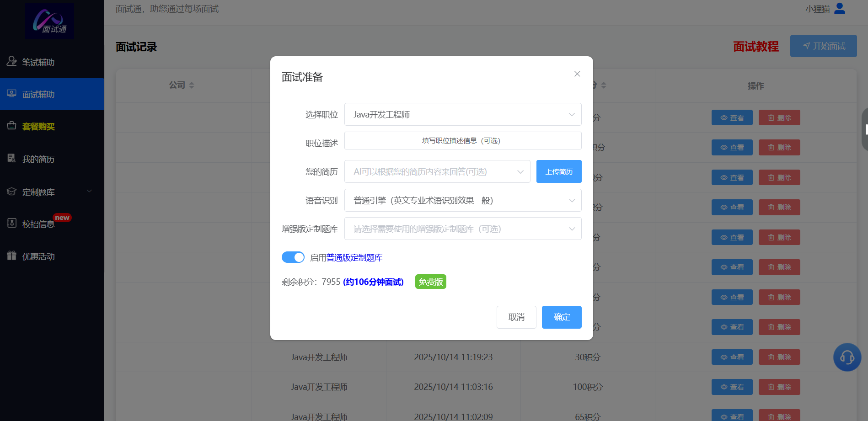Click the 操作 column header

(x=755, y=85)
